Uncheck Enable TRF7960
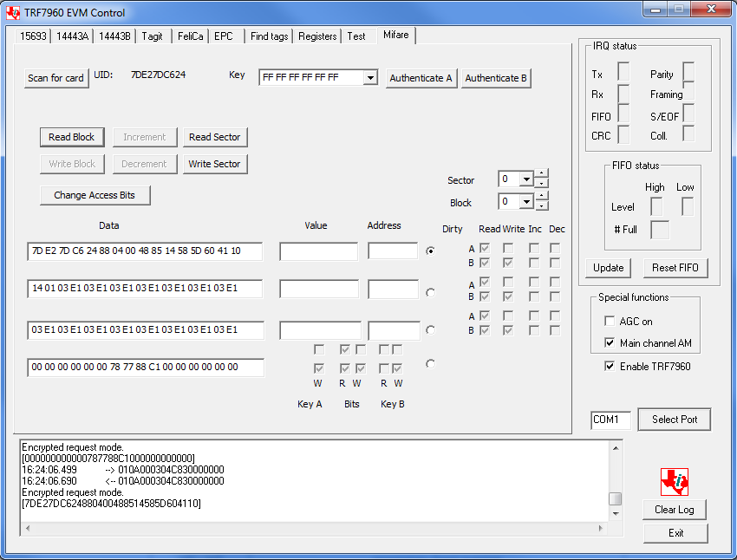 tap(610, 364)
